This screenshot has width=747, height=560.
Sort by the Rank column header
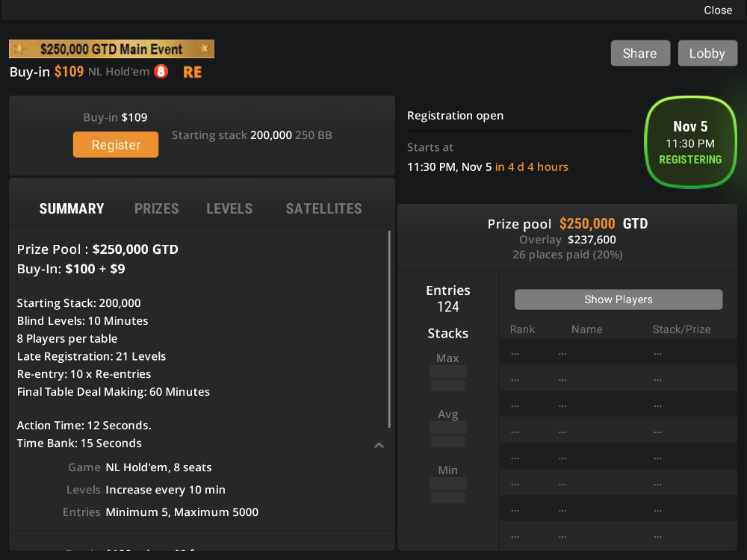coord(522,329)
